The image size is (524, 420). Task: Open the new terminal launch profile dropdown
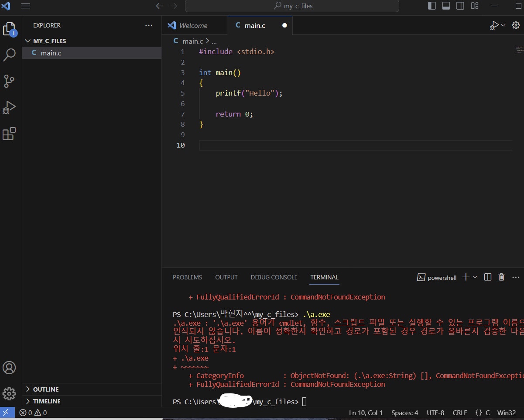[x=475, y=277]
